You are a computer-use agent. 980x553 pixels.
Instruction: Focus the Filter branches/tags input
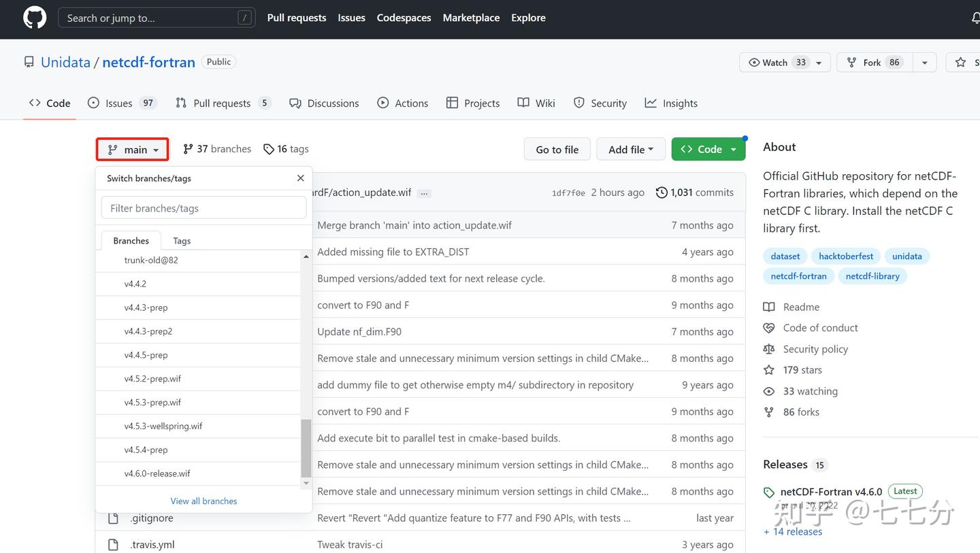tap(203, 208)
